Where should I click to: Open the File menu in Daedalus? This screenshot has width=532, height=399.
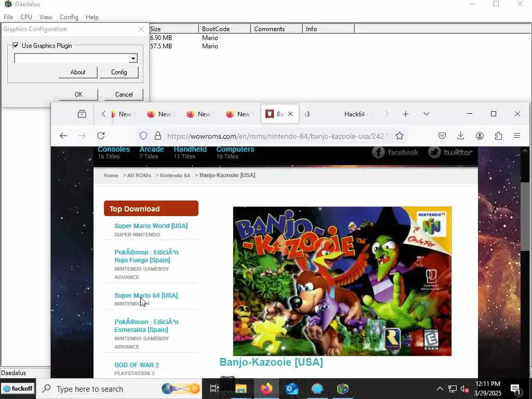[8, 17]
